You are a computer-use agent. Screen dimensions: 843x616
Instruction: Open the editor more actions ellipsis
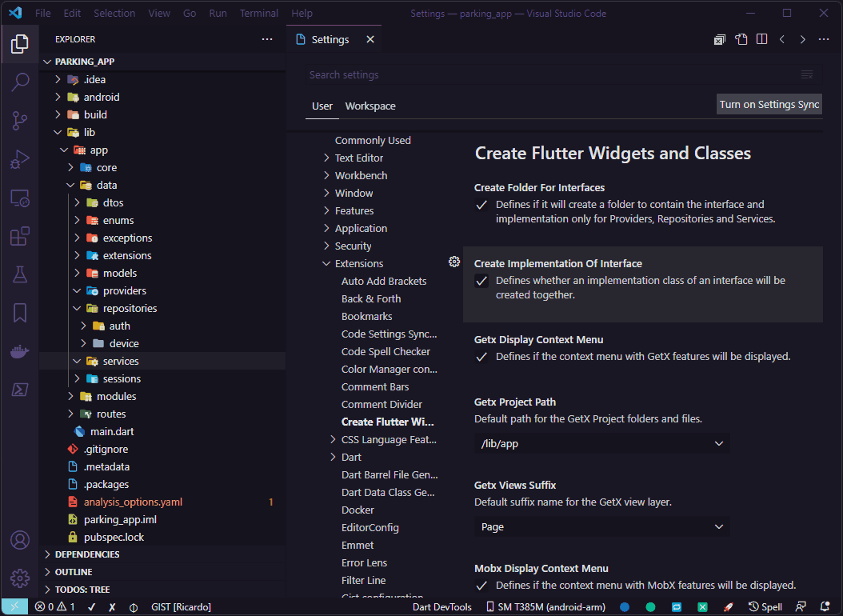point(824,39)
